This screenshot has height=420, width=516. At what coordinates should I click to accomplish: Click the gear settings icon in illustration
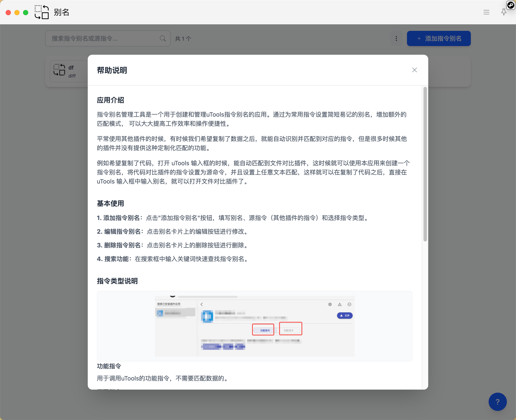[x=330, y=304]
